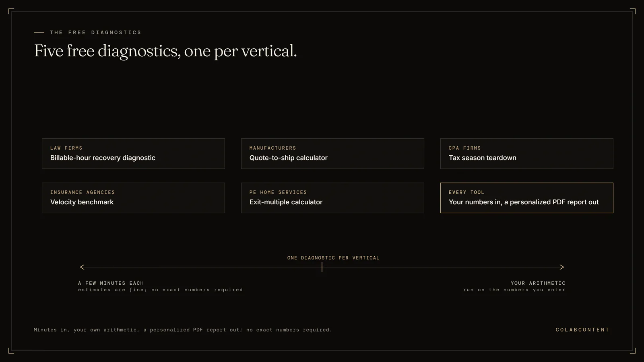Click the right arrowhead on the axis line
The image size is (644, 362).
pyautogui.click(x=562, y=267)
